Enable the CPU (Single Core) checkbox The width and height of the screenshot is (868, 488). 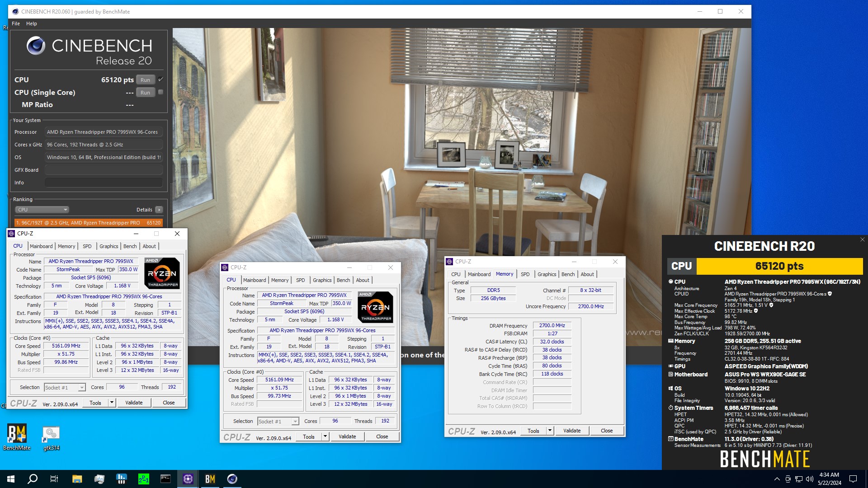pyautogui.click(x=160, y=92)
